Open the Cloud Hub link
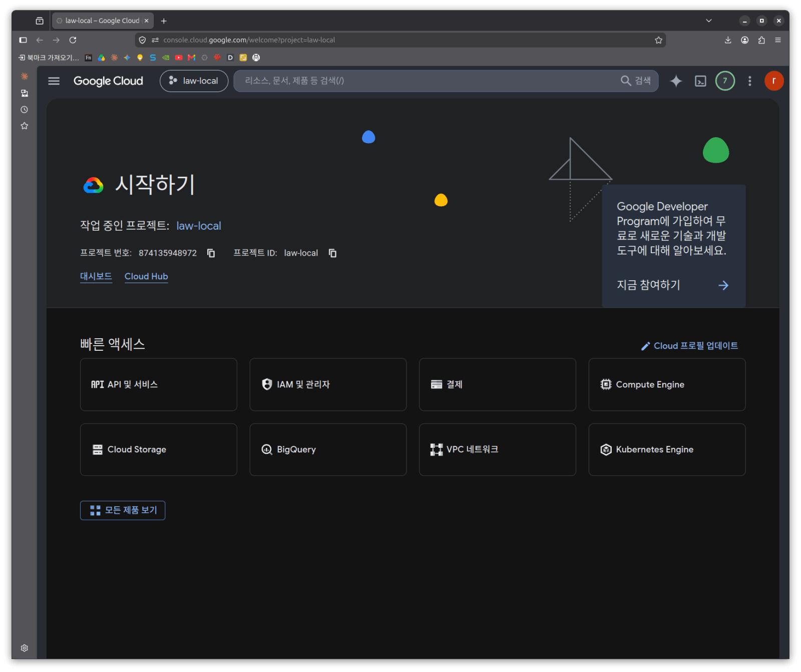Viewport: 801px width, 672px height. [146, 276]
